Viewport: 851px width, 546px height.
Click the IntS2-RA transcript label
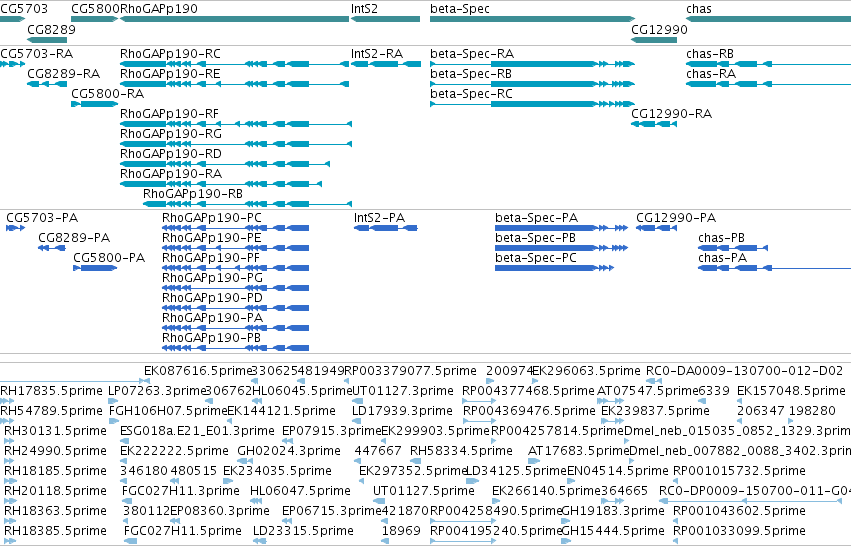377,54
